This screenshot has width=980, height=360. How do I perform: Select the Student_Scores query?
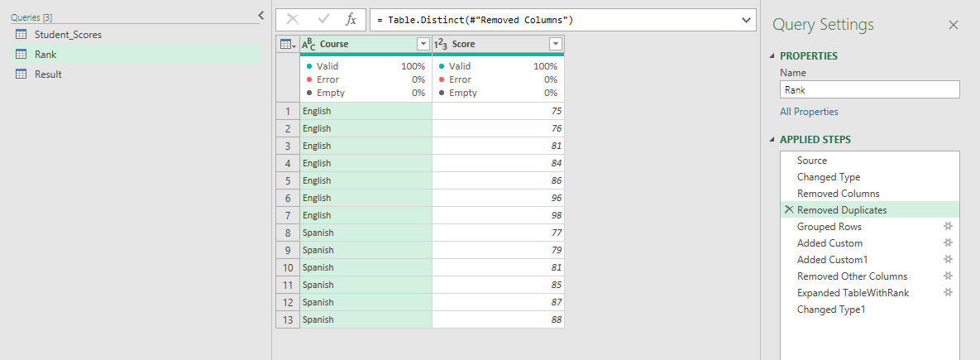[68, 35]
